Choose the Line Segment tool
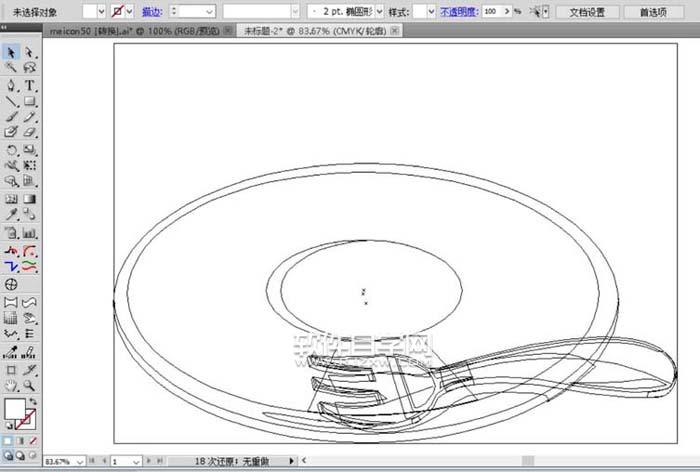The width and height of the screenshot is (700, 472). 11,101
